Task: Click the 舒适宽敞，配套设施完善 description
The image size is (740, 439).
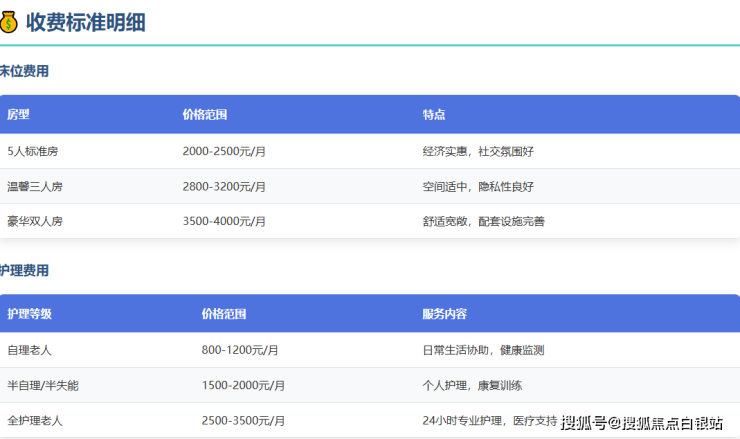Action: coord(484,221)
